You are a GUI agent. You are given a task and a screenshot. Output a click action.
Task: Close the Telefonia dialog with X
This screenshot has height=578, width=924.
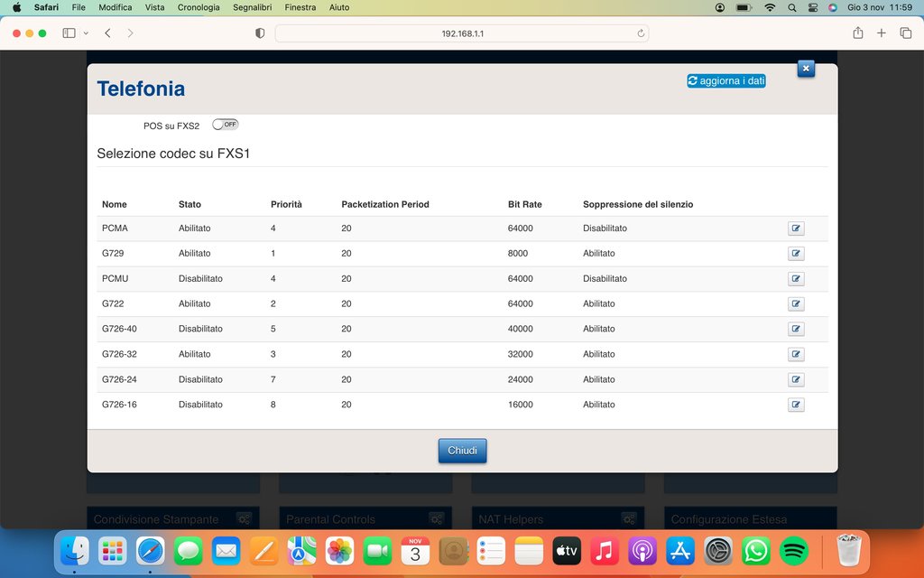[806, 69]
